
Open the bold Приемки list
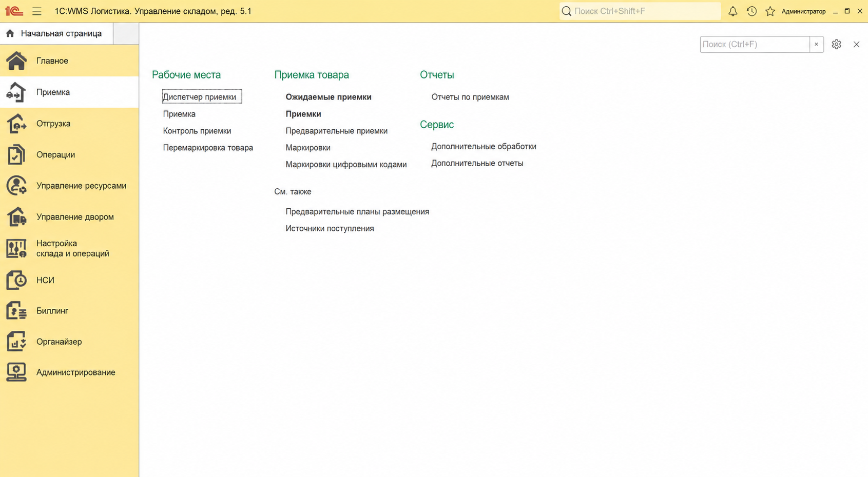click(303, 114)
